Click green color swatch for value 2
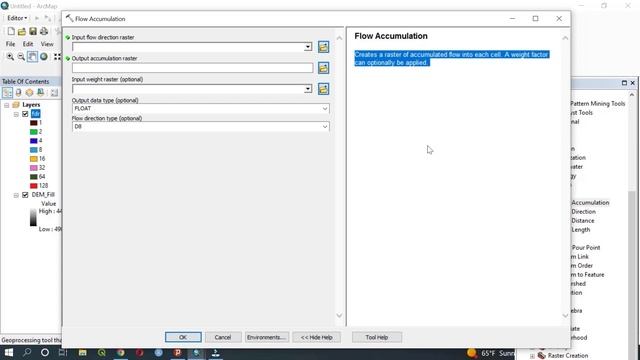Viewport: 640px width, 360px height. 33,132
